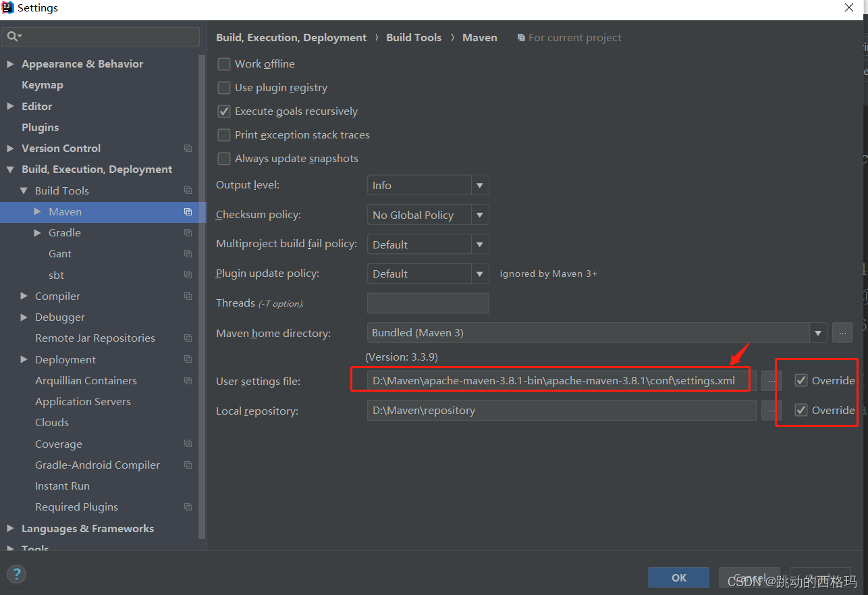Click Build Tools breadcrumb
Screen dimensions: 868x595
[x=414, y=38]
